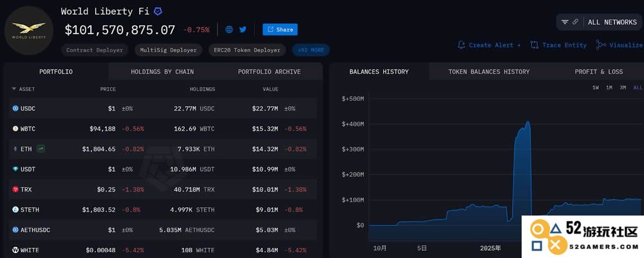Select the MultiSig Deployer tag
The width and height of the screenshot is (644, 258).
coord(168,50)
